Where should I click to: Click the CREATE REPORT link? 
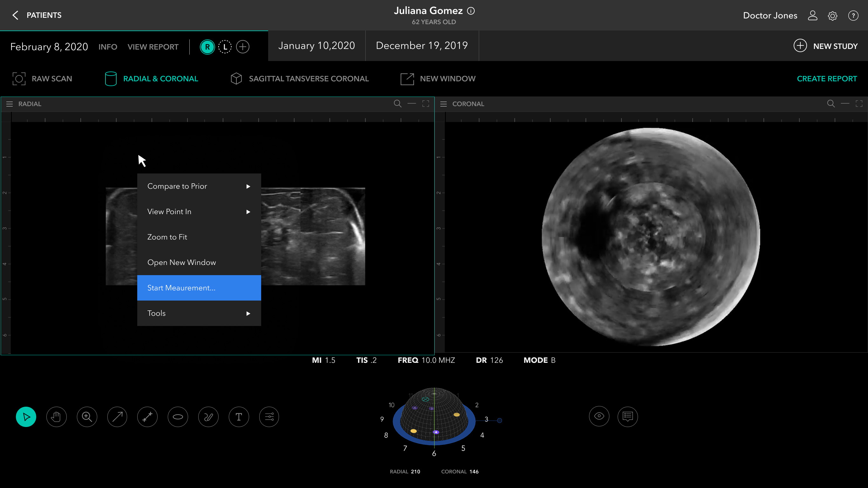[827, 78]
